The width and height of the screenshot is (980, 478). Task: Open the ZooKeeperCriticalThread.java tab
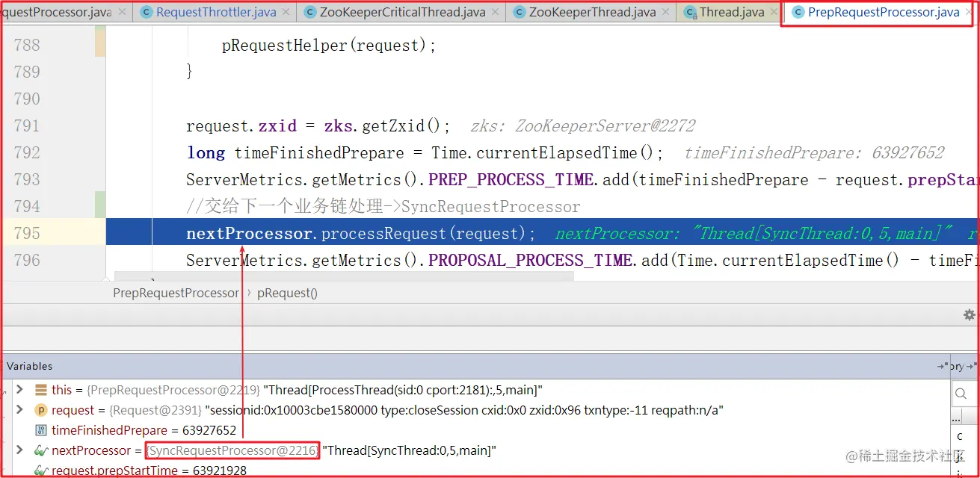tap(402, 12)
